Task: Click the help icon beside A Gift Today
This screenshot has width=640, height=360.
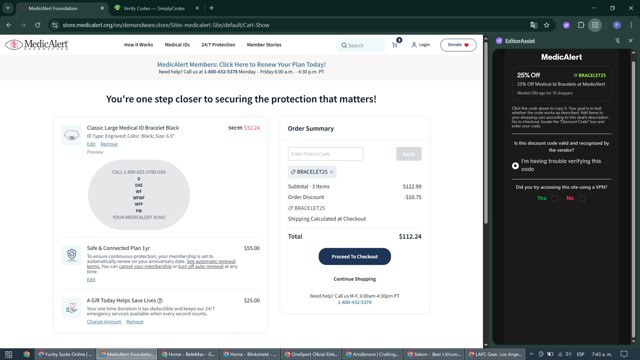Action: coord(160,300)
